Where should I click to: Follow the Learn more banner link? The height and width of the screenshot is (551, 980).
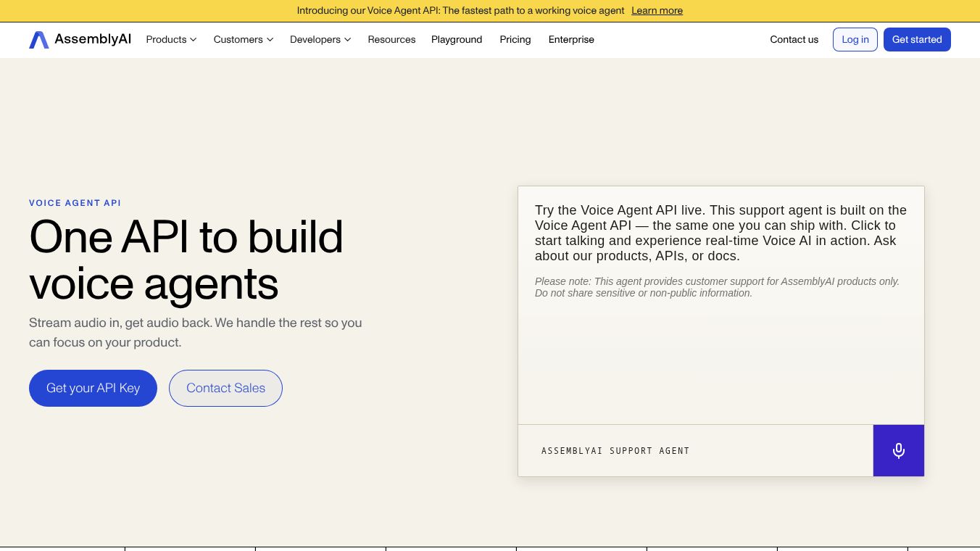point(657,11)
